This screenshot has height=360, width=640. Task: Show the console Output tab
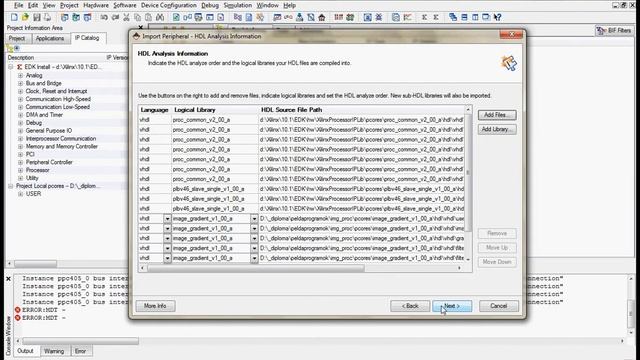point(25,351)
